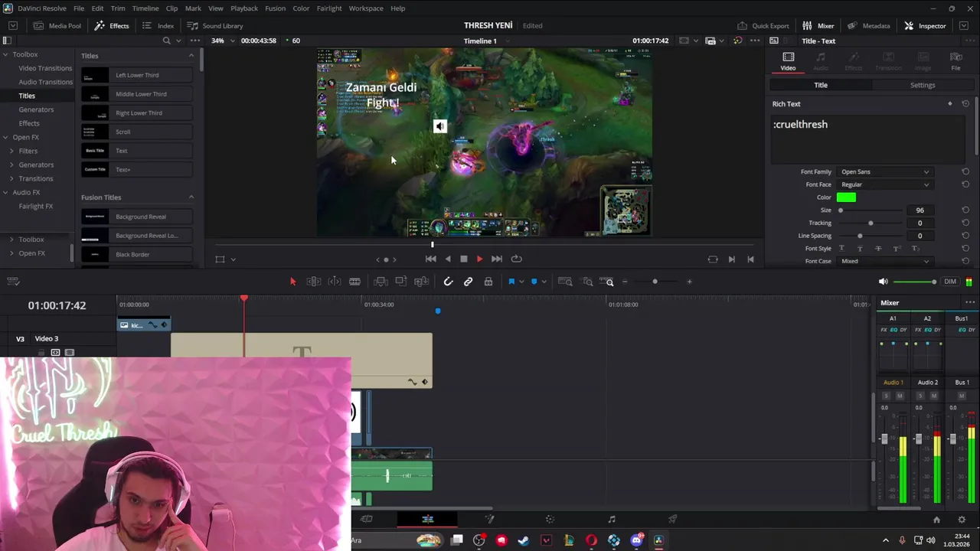The width and height of the screenshot is (980, 551).
Task: Collapse the Toolbox tree
Action: tap(5, 54)
